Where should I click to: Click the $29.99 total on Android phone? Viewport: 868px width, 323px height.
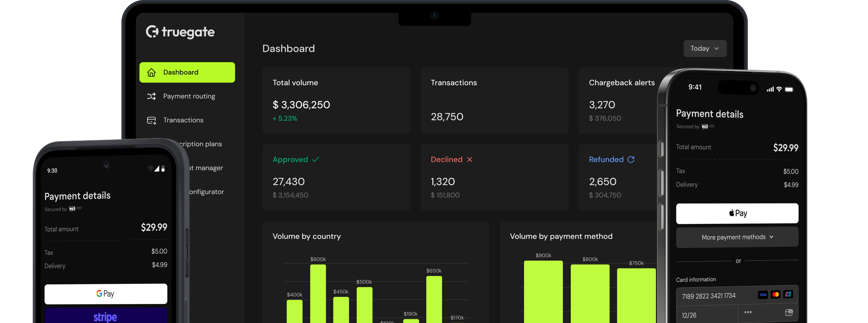click(154, 227)
